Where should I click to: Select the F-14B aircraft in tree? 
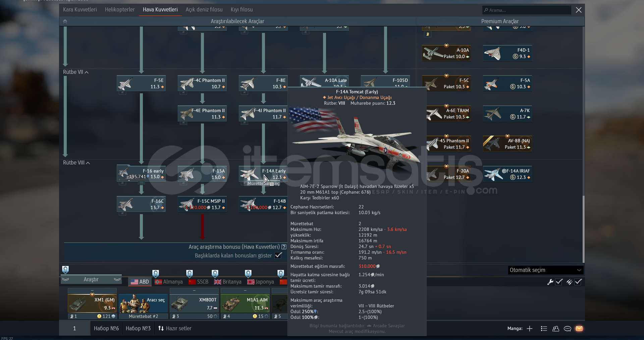[263, 204]
